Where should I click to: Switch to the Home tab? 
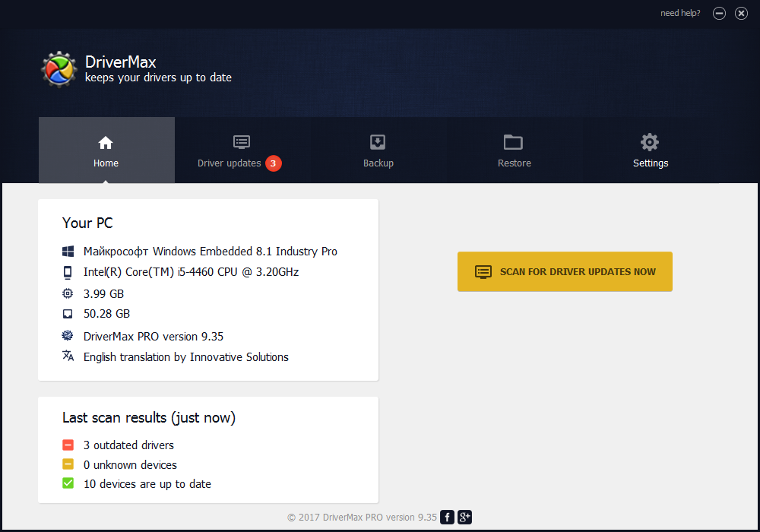pyautogui.click(x=106, y=150)
